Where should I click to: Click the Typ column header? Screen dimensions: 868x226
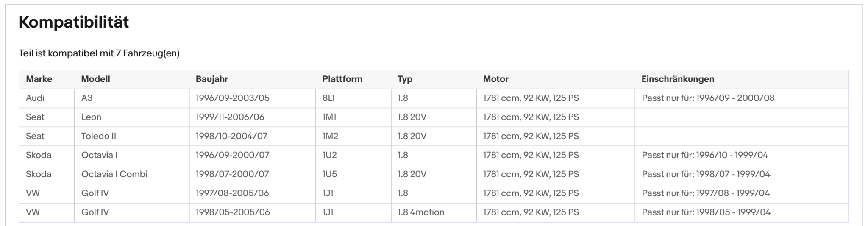tap(434, 79)
